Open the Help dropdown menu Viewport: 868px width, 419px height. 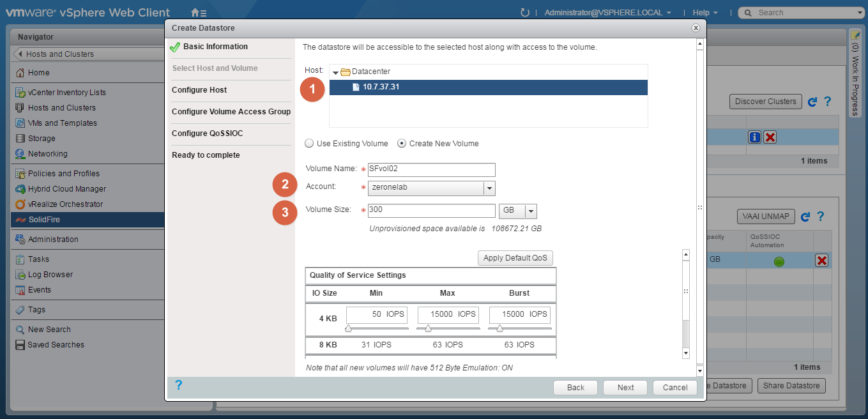click(705, 12)
